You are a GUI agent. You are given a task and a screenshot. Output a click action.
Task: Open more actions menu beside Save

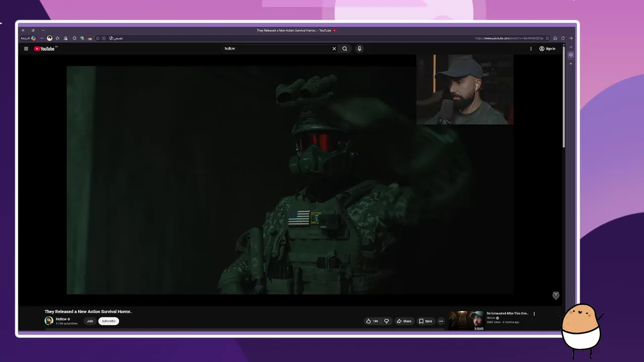click(x=441, y=321)
